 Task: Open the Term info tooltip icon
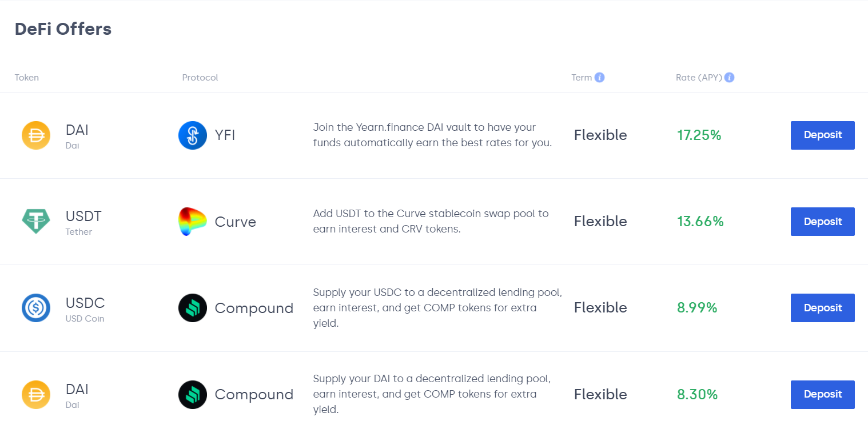[599, 78]
